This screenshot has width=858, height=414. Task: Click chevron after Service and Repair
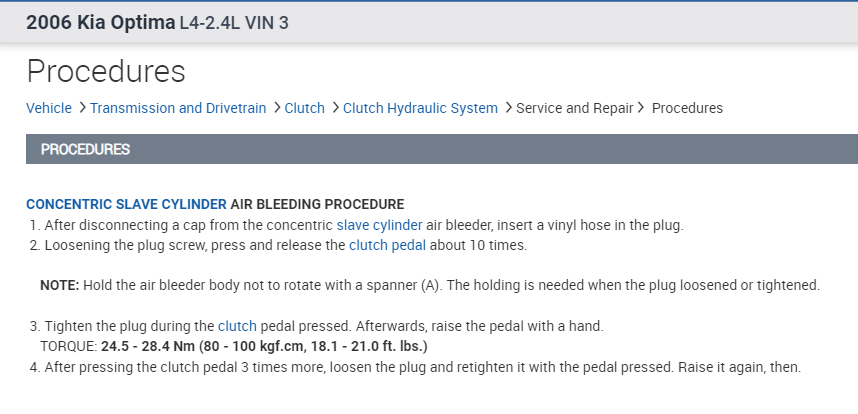[x=642, y=108]
